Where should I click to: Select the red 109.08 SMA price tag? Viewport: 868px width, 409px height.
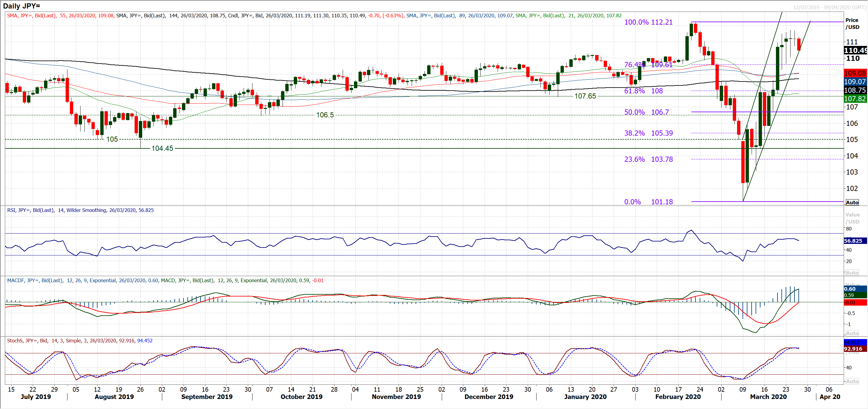[x=856, y=73]
